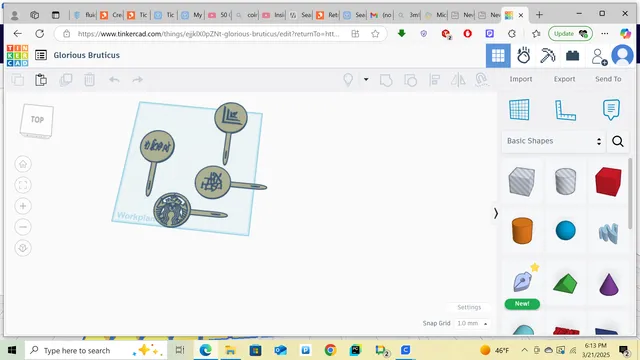Viewport: 640px width, 360px height.
Task: Open Chrome from the taskbar
Action: click(x=330, y=350)
